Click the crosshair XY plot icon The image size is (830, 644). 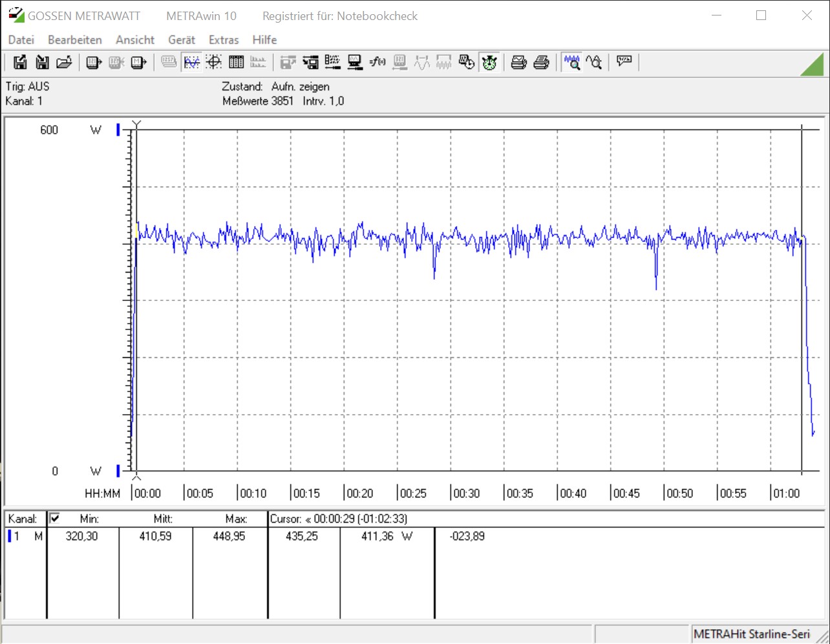[214, 62]
